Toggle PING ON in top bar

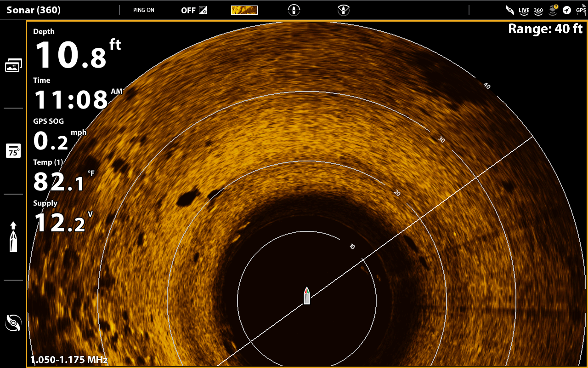coord(144,10)
